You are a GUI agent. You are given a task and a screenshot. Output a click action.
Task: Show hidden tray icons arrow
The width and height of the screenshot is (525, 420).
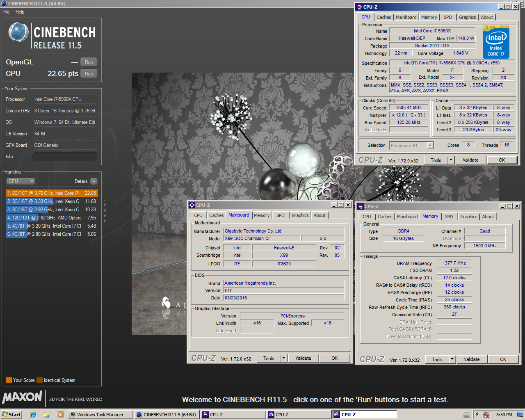tap(477, 414)
